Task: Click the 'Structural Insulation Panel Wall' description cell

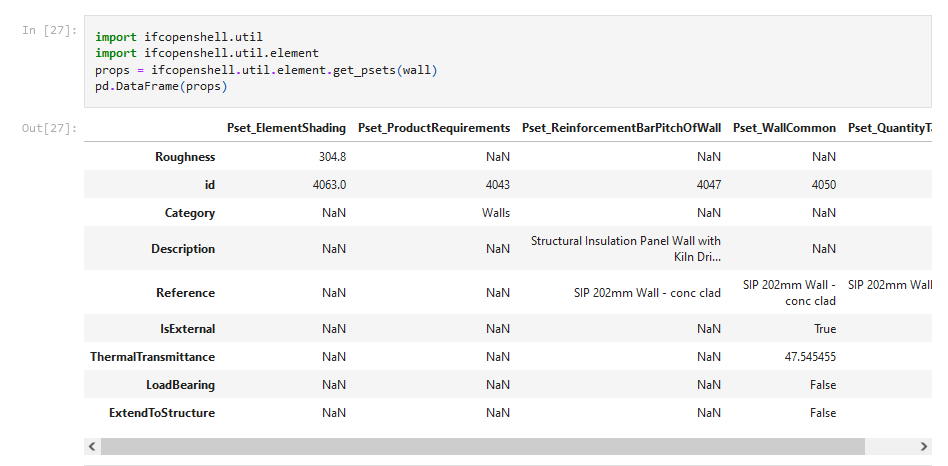Action: click(626, 248)
